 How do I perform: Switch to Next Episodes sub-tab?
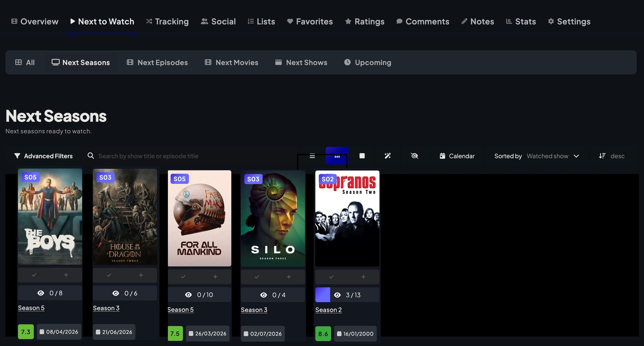click(x=157, y=62)
